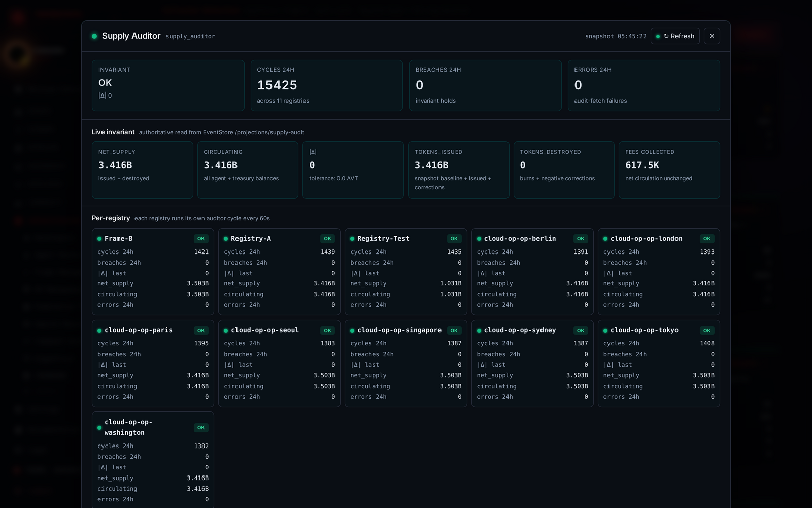Click the OK badge on cloud-op-op-singapore card
Screen dimensions: 812x508
(x=454, y=331)
